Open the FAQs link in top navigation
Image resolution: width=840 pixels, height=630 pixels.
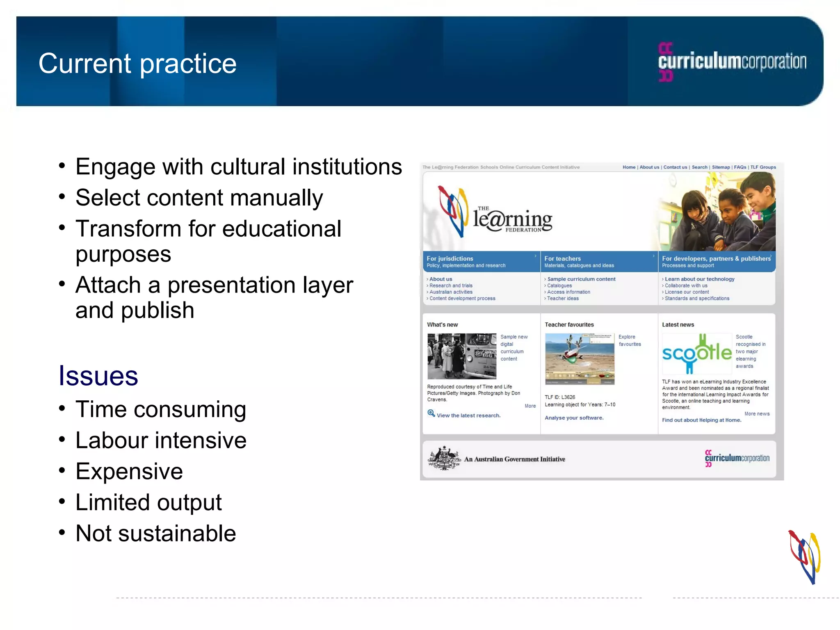pyautogui.click(x=740, y=167)
